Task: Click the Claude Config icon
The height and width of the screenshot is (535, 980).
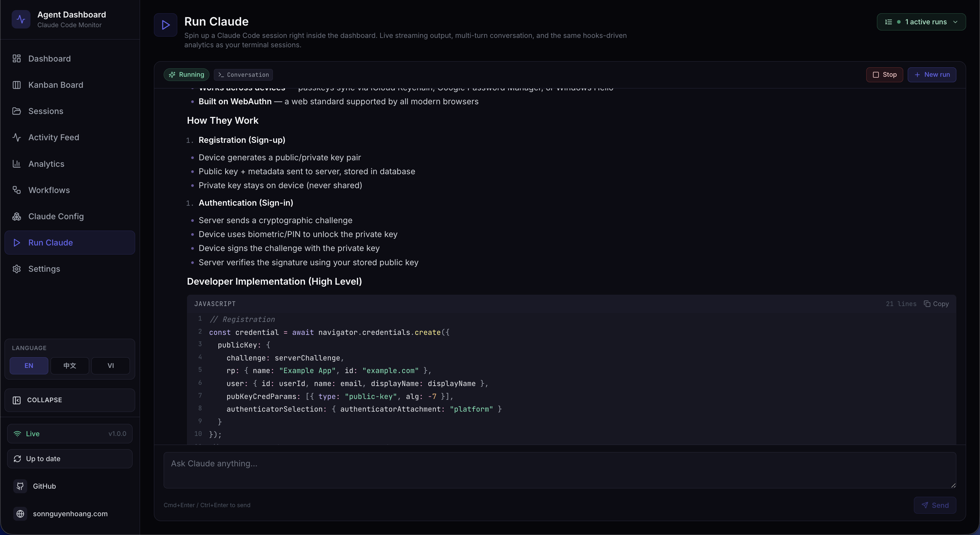Action: 16,216
